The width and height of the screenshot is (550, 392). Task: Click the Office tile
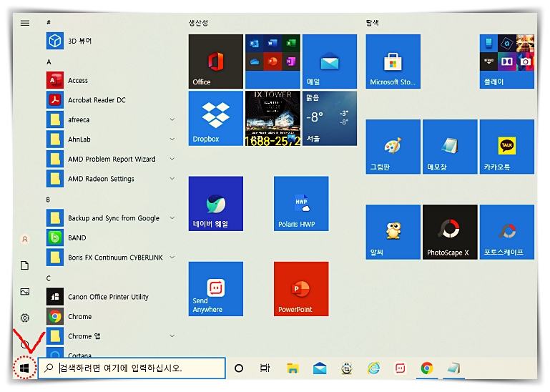(216, 62)
